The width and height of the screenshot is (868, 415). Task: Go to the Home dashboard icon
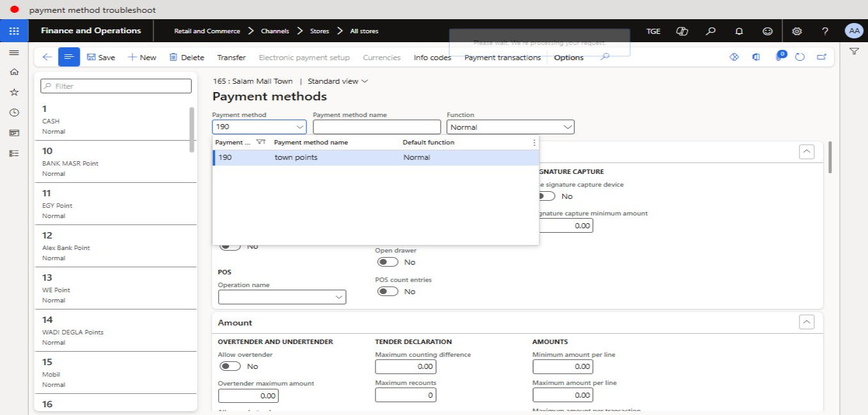point(14,72)
